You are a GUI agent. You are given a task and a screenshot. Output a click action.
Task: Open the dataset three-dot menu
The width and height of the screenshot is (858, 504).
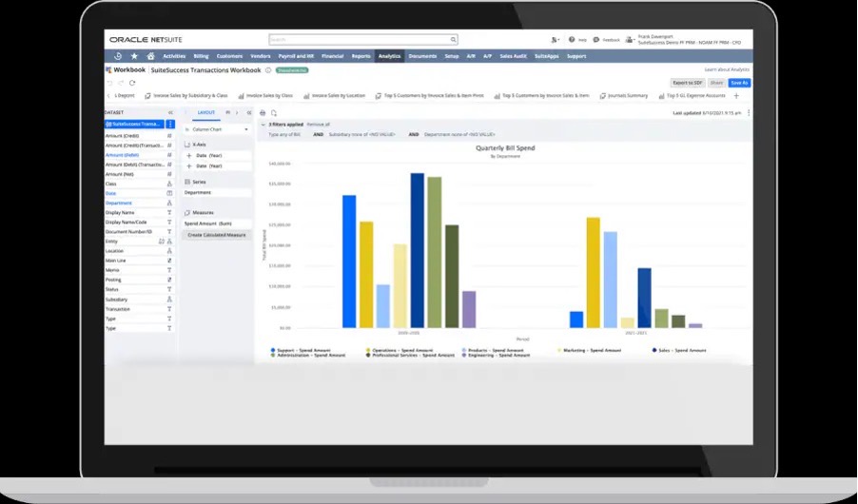pos(170,125)
